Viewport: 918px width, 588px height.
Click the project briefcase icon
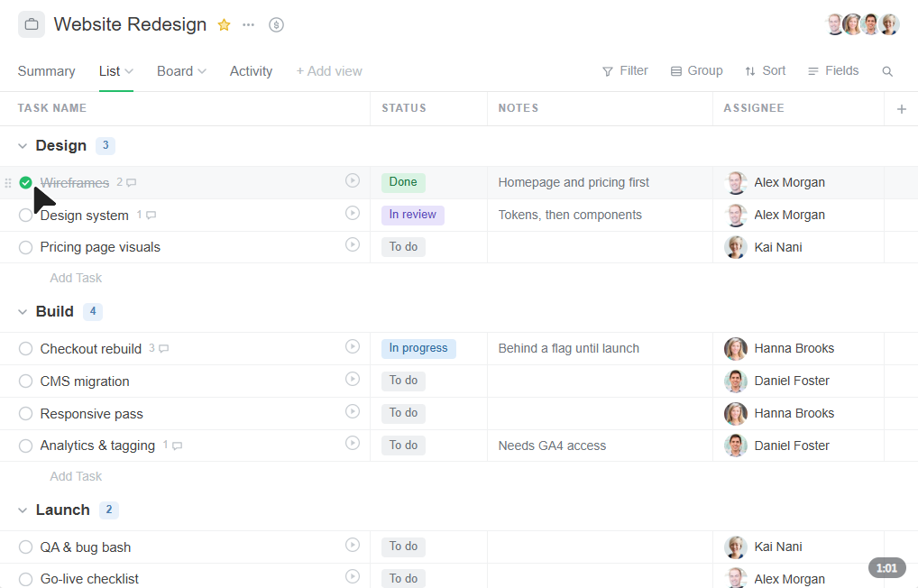(32, 24)
